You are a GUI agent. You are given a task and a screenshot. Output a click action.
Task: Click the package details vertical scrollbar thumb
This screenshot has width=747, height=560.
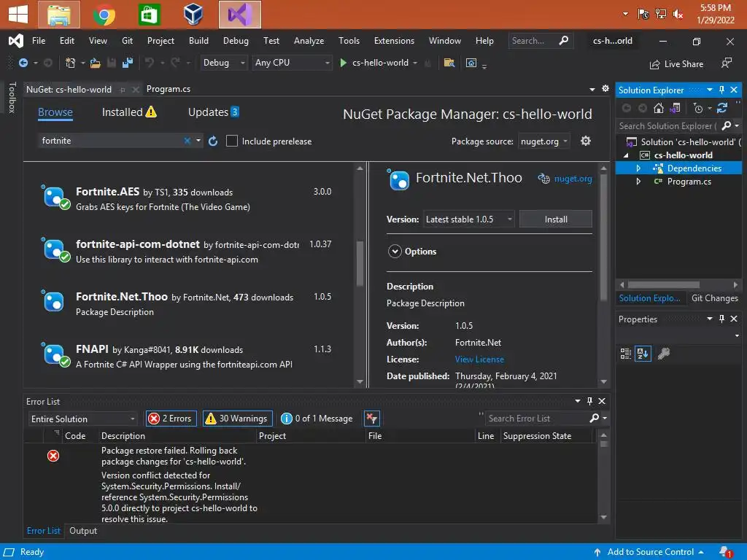point(603,237)
